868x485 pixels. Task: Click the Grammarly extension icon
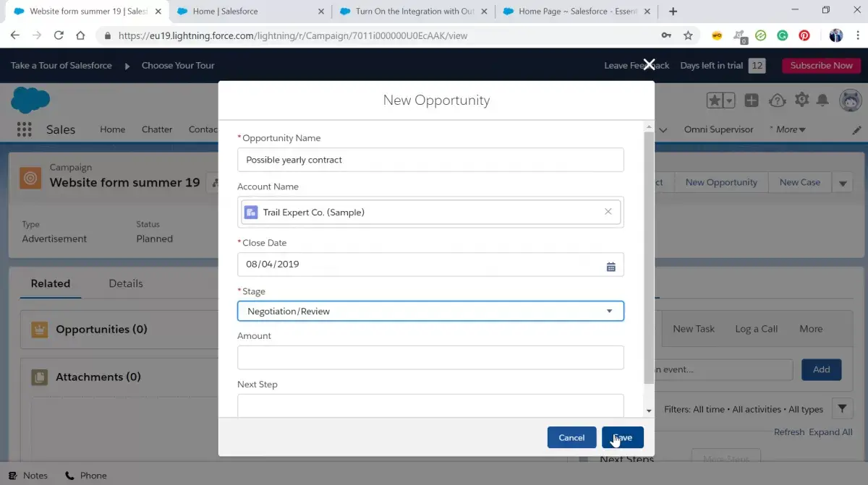[783, 35]
